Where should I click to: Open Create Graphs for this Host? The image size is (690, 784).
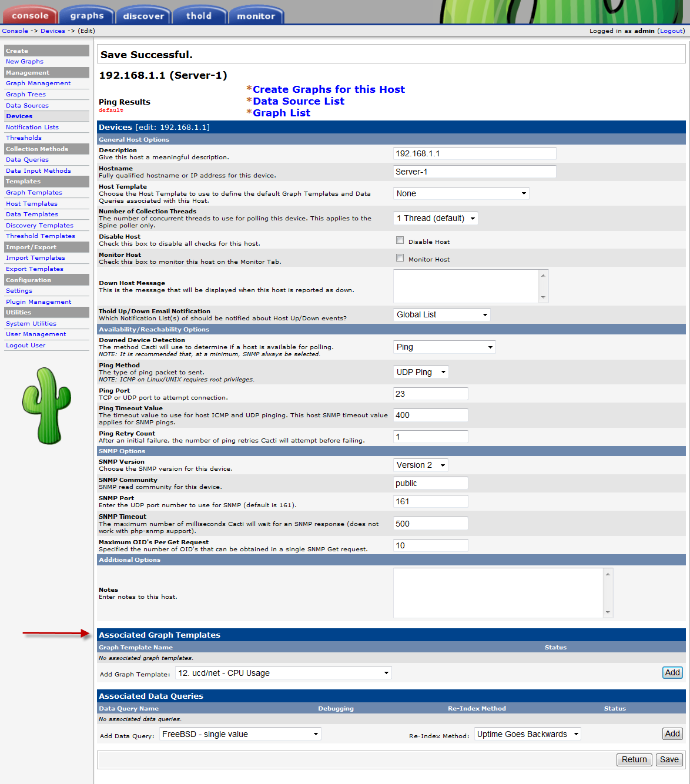point(329,89)
